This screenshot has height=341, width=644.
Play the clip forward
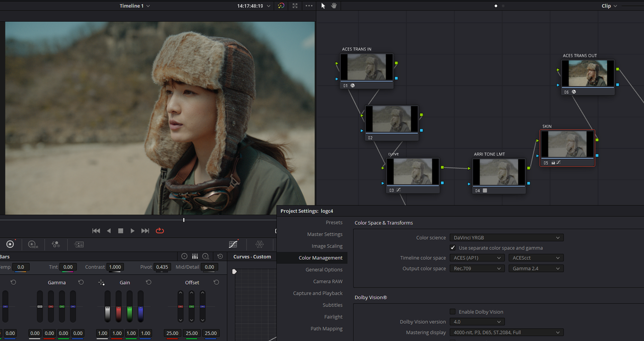tap(133, 231)
